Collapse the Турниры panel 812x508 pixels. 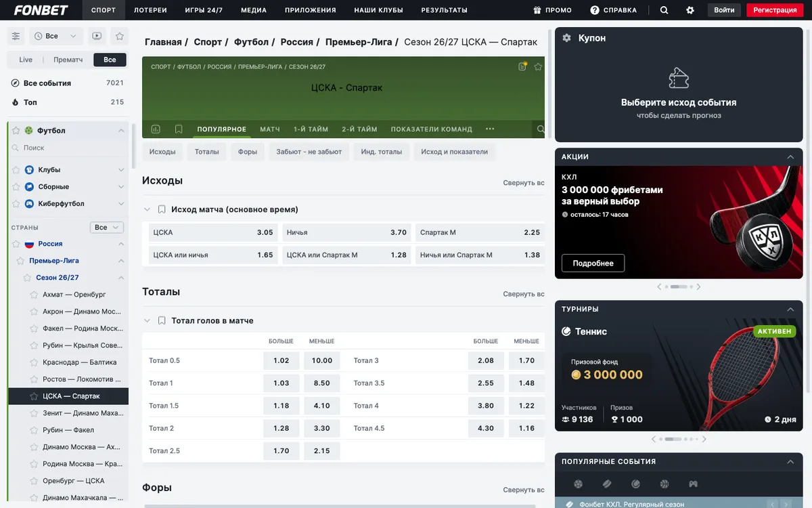(x=790, y=309)
